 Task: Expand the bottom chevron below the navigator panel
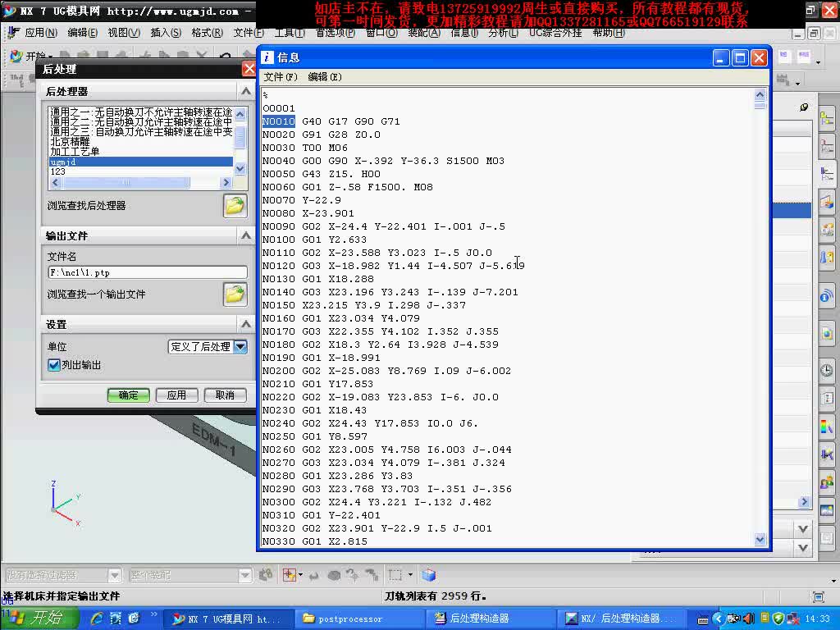[x=802, y=547]
